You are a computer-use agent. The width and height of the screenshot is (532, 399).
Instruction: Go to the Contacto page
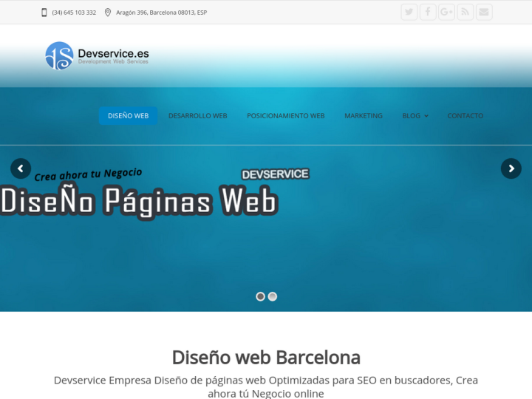(465, 116)
